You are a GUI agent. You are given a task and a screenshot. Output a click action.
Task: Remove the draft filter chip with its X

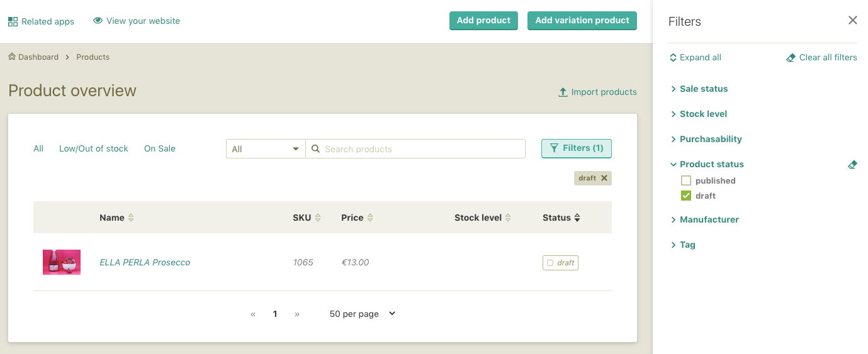tap(604, 178)
